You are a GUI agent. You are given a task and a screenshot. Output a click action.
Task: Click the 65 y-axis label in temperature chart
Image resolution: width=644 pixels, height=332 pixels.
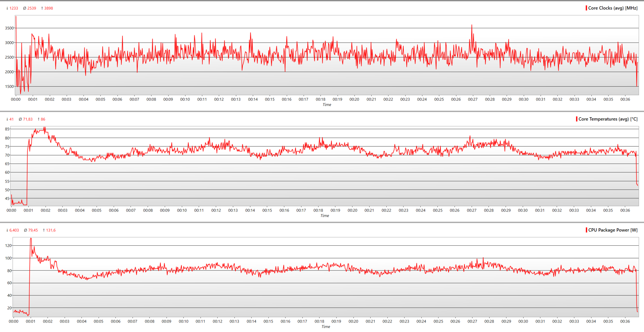click(x=7, y=164)
